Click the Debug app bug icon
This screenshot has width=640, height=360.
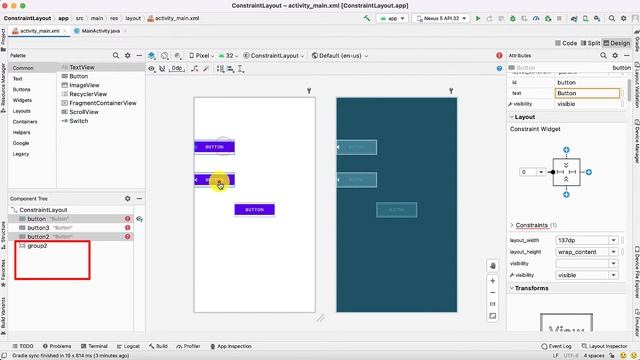coord(513,18)
